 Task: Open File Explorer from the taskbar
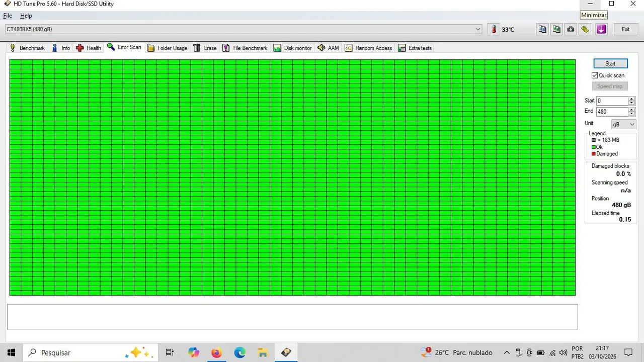point(263,352)
